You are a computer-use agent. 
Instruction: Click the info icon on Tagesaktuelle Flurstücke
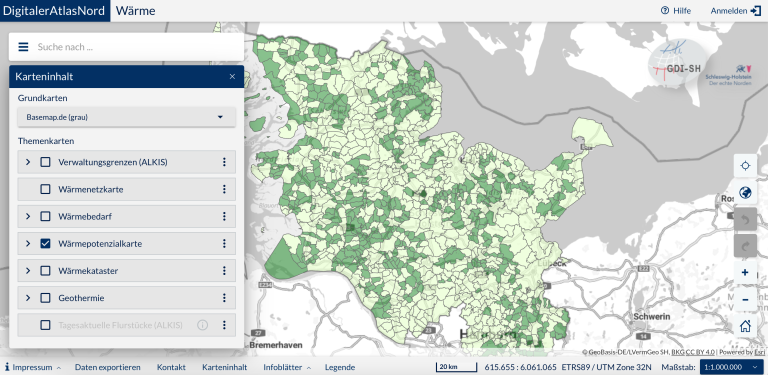[x=202, y=325]
